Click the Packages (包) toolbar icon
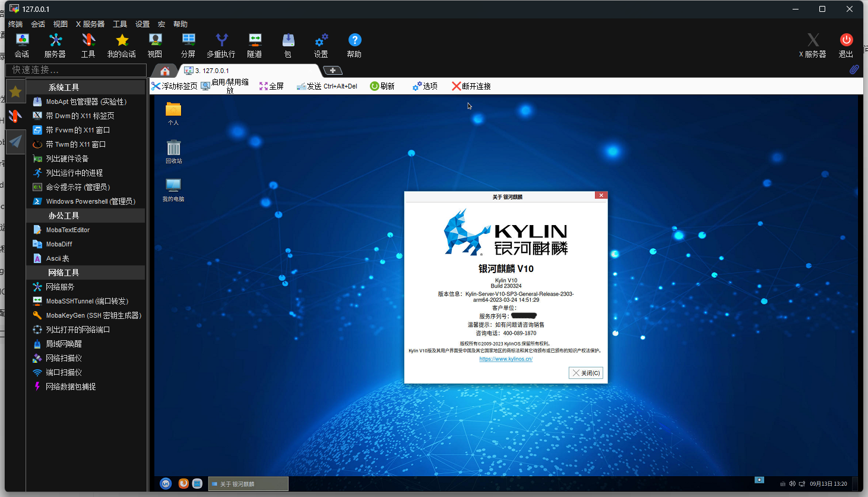Image resolution: width=868 pixels, height=497 pixels. coord(288,45)
